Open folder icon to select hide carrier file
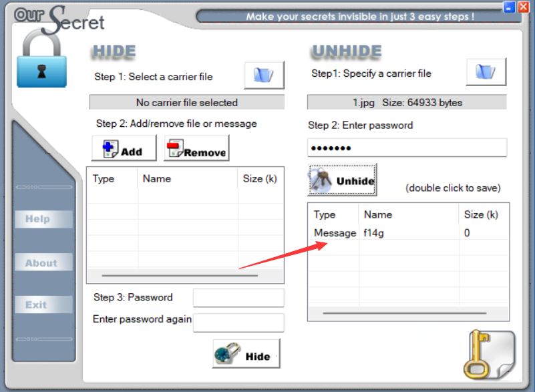 [264, 75]
